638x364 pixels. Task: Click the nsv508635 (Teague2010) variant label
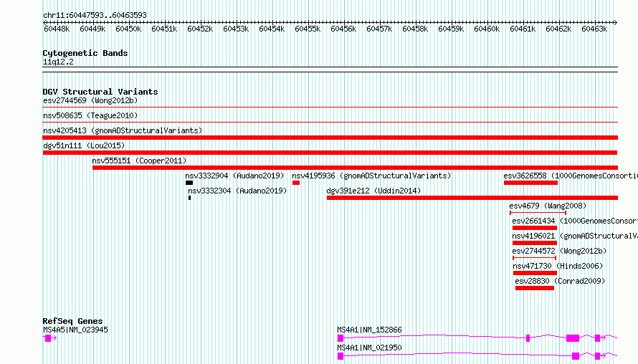[x=90, y=115]
